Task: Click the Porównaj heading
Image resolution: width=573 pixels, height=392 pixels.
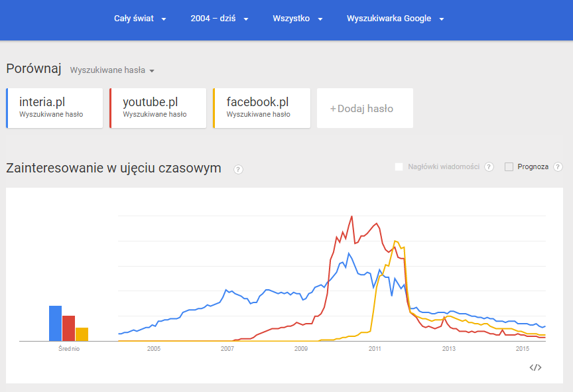Action: 34,69
